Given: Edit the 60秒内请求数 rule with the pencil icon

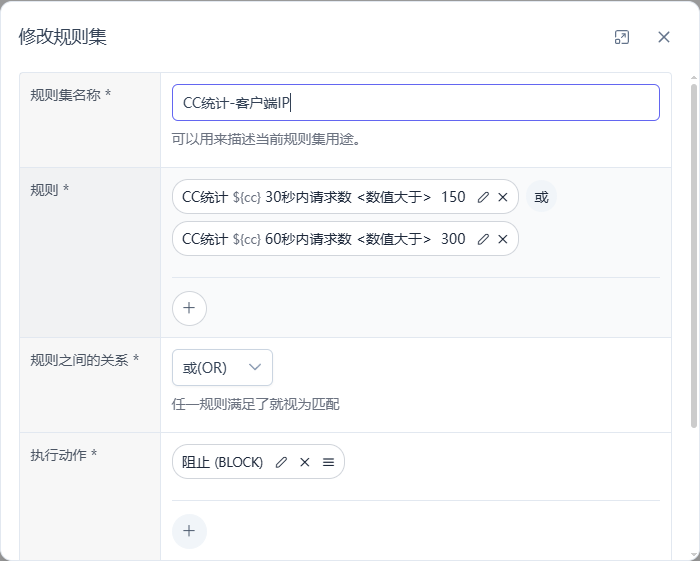Looking at the screenshot, I should pos(483,239).
